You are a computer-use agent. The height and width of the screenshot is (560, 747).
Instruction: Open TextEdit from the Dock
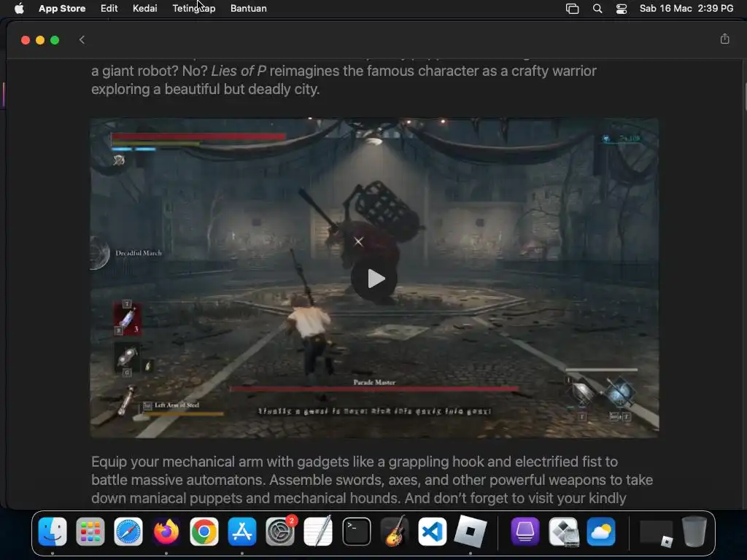coord(318,532)
